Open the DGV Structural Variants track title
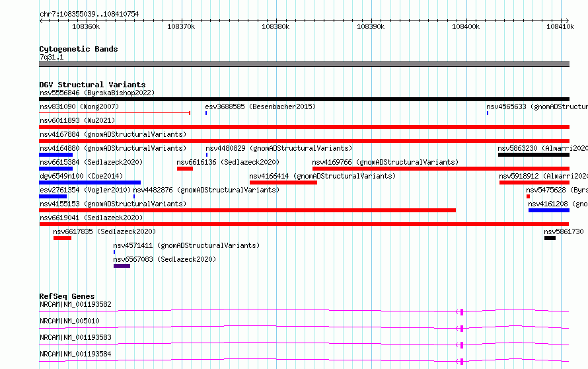The height and width of the screenshot is (369, 588). tap(92, 85)
